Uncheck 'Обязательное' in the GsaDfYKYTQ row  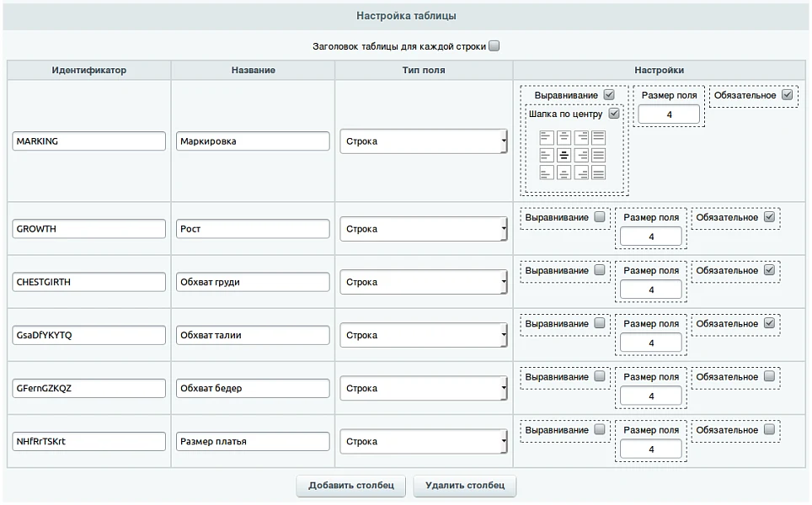coord(770,323)
